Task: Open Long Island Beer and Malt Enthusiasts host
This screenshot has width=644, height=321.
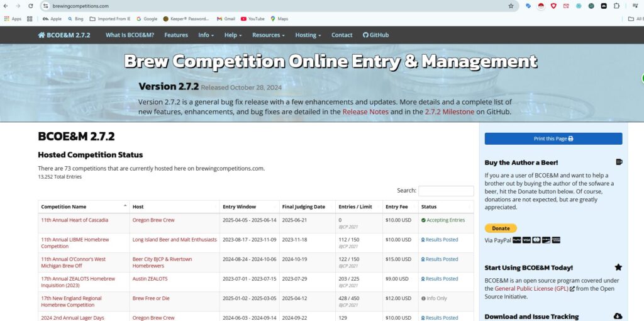Action: pos(175,240)
